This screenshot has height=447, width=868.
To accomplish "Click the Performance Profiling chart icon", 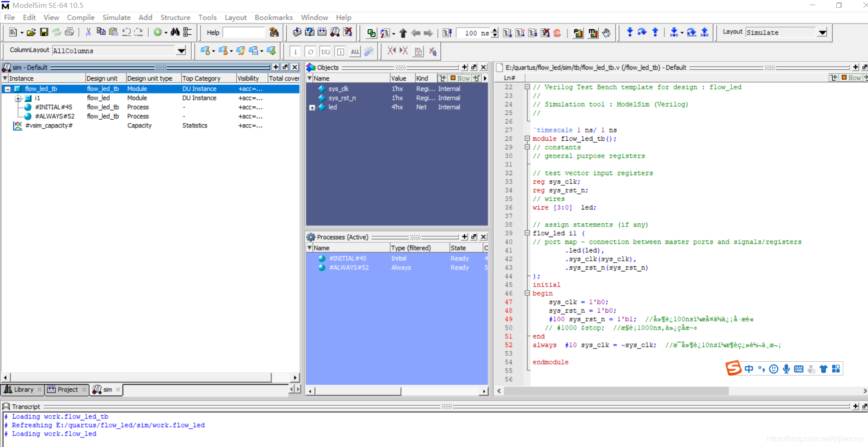I will [x=579, y=33].
